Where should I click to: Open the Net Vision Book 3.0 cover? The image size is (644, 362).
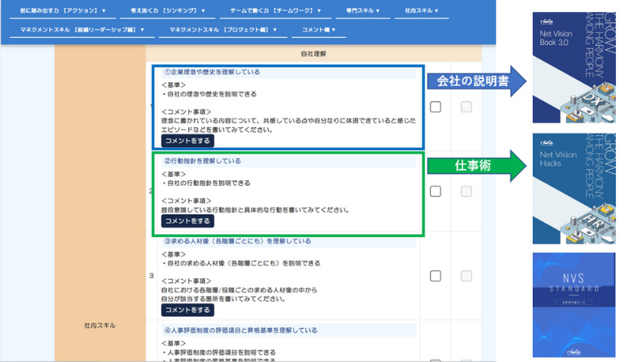point(574,68)
